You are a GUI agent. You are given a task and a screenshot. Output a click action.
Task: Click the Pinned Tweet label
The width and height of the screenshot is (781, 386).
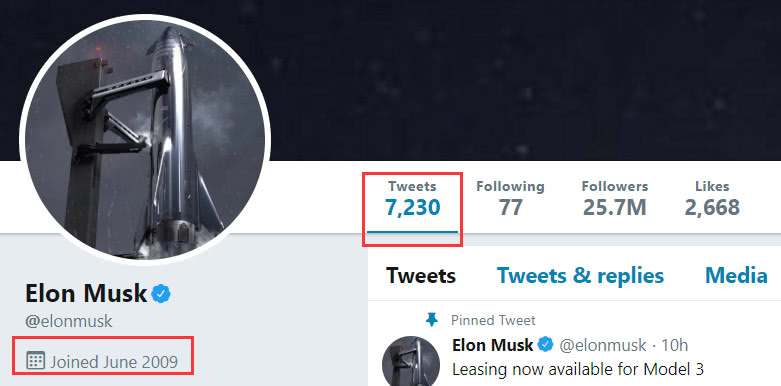pos(493,320)
